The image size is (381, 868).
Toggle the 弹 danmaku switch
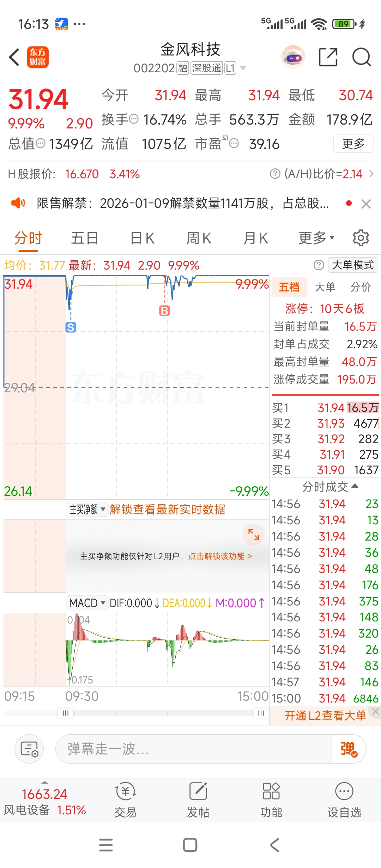(349, 749)
